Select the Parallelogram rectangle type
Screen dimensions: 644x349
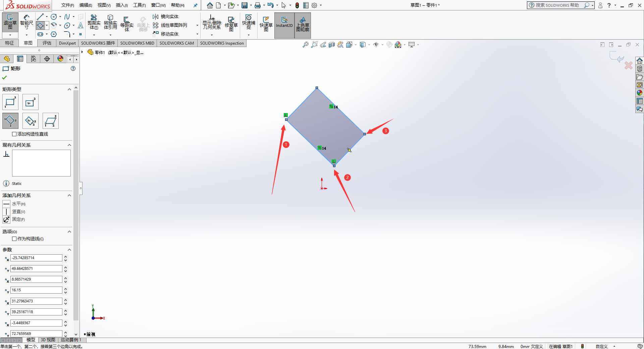click(x=51, y=121)
